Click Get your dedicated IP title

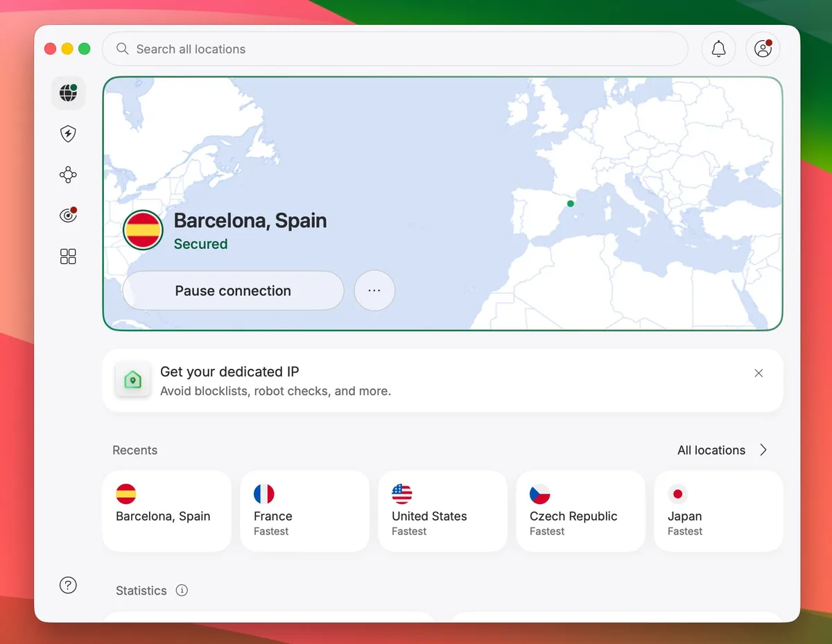(229, 372)
